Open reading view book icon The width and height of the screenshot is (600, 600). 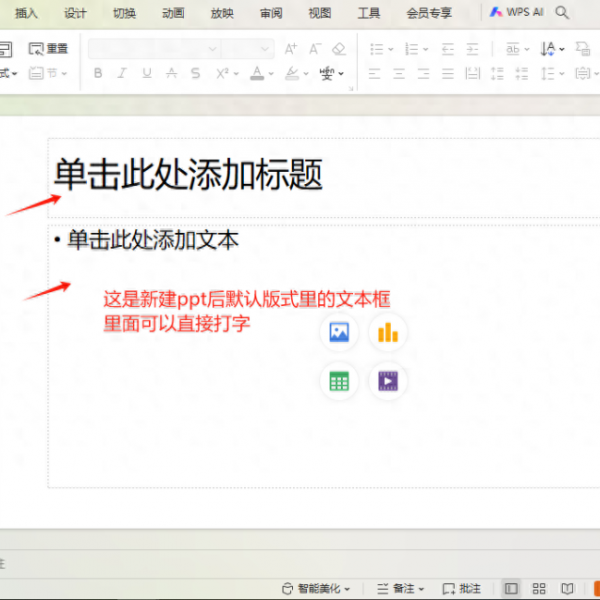click(567, 588)
